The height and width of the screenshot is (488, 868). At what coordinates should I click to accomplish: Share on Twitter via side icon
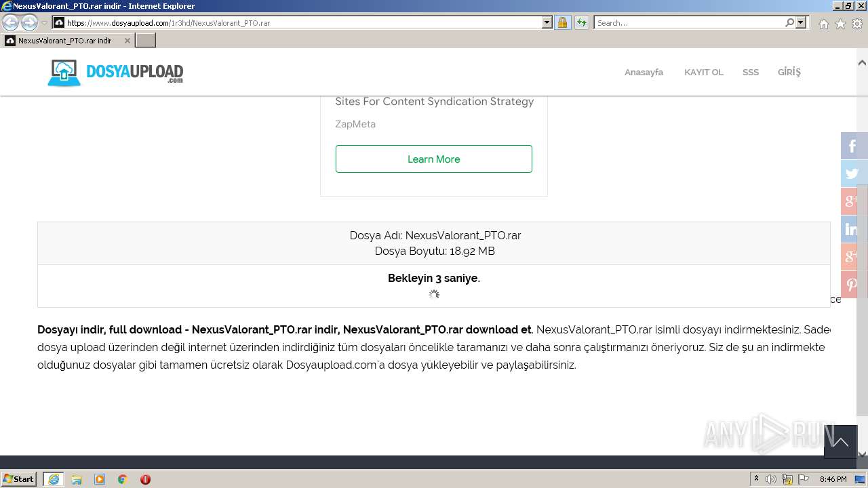[x=854, y=174]
